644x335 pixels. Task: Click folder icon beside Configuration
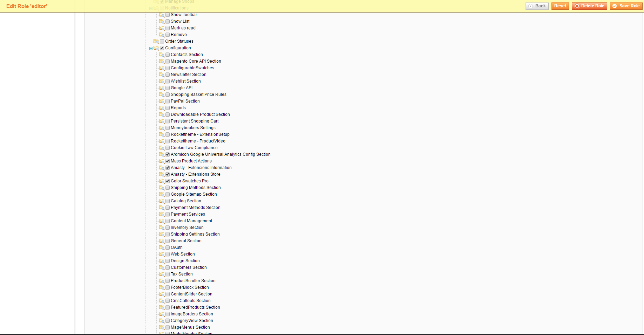pyautogui.click(x=156, y=48)
